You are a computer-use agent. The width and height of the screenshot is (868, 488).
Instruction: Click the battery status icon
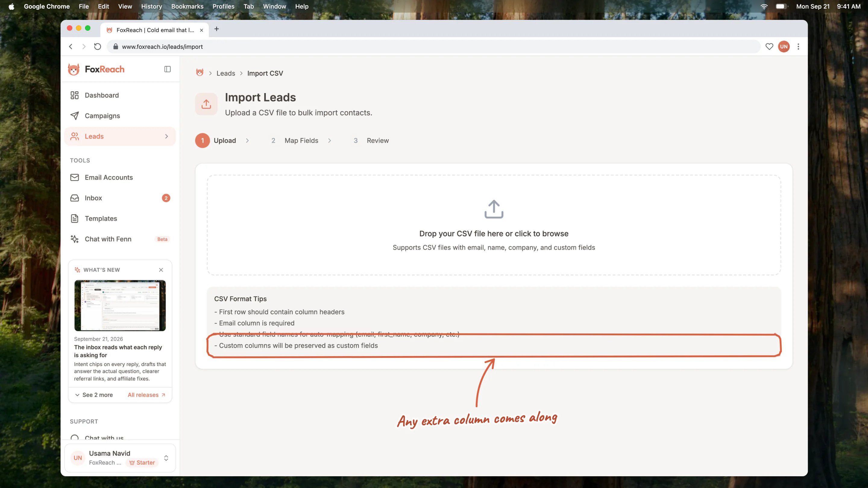[x=782, y=6]
